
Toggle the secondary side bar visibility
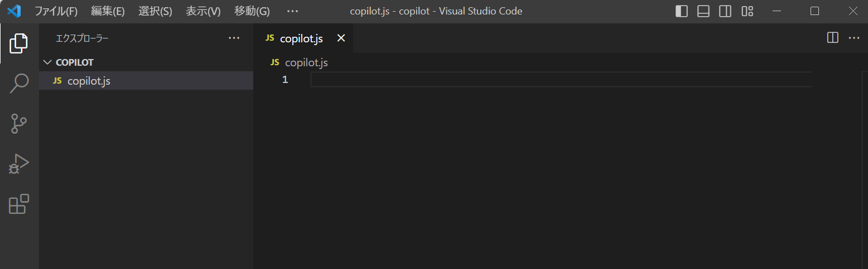[x=725, y=11]
